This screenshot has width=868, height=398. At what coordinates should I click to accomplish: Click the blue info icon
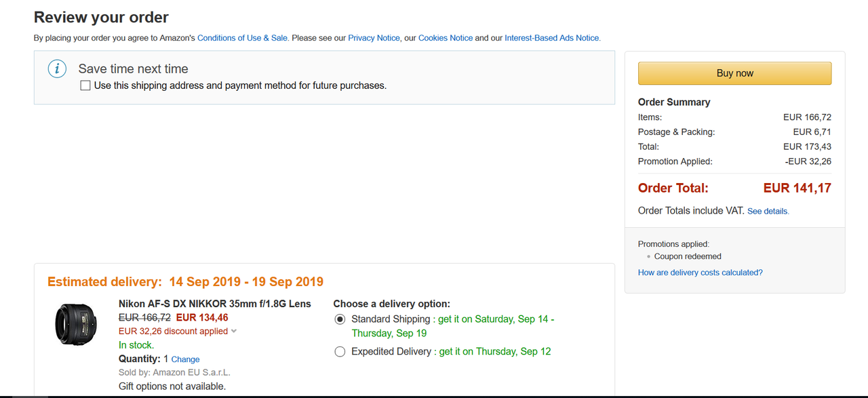(57, 68)
